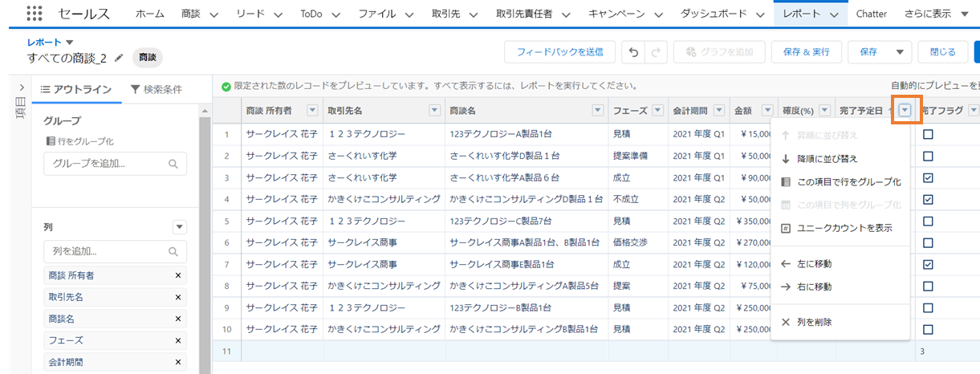Toggle 完了フラグ checkbox in row 7
The image size is (980, 374).
[x=928, y=264]
